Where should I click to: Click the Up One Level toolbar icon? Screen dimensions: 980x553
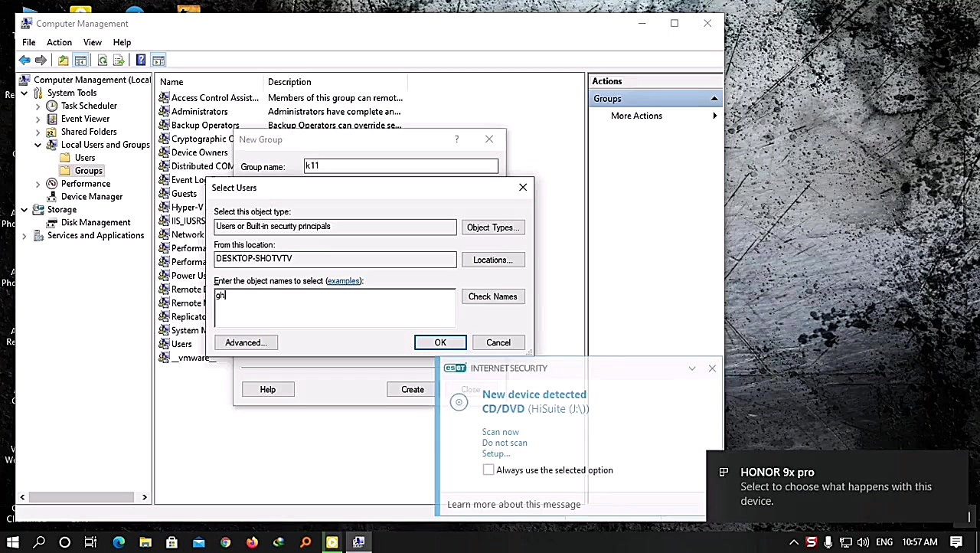point(63,61)
